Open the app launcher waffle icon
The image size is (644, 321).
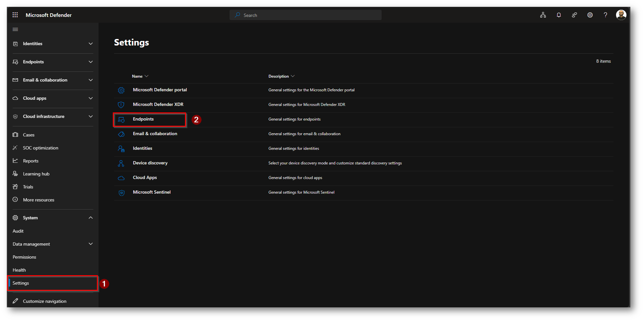(x=15, y=15)
